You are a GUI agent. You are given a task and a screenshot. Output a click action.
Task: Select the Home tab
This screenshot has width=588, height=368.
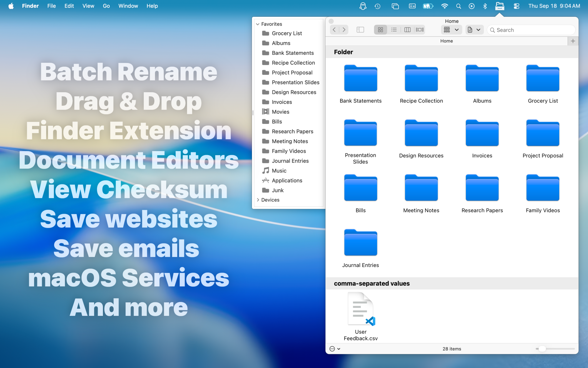[446, 41]
